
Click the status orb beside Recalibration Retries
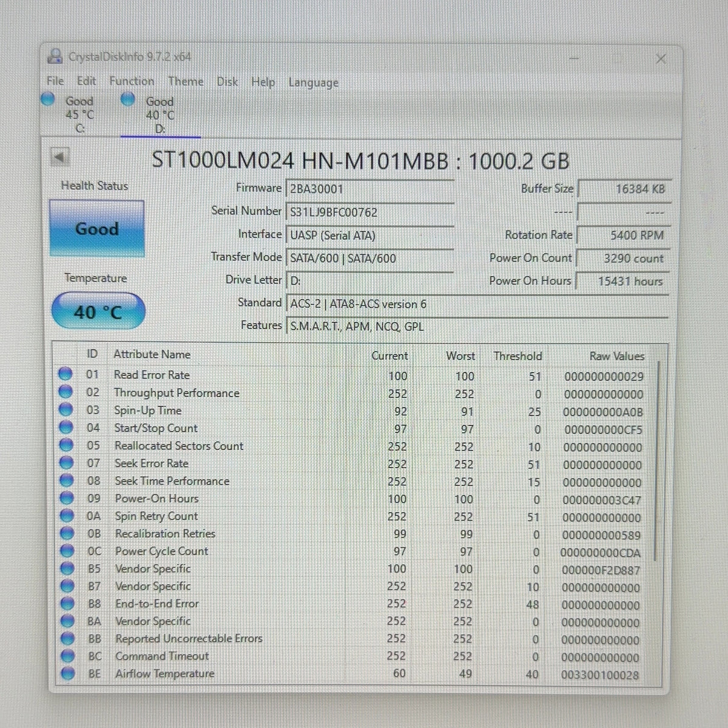pos(66,533)
